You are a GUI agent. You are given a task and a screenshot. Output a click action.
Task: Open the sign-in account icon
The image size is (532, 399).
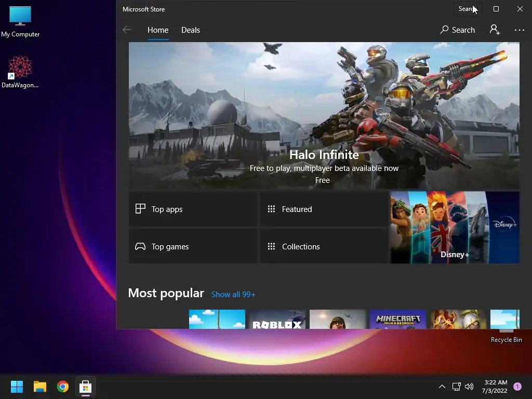495,30
